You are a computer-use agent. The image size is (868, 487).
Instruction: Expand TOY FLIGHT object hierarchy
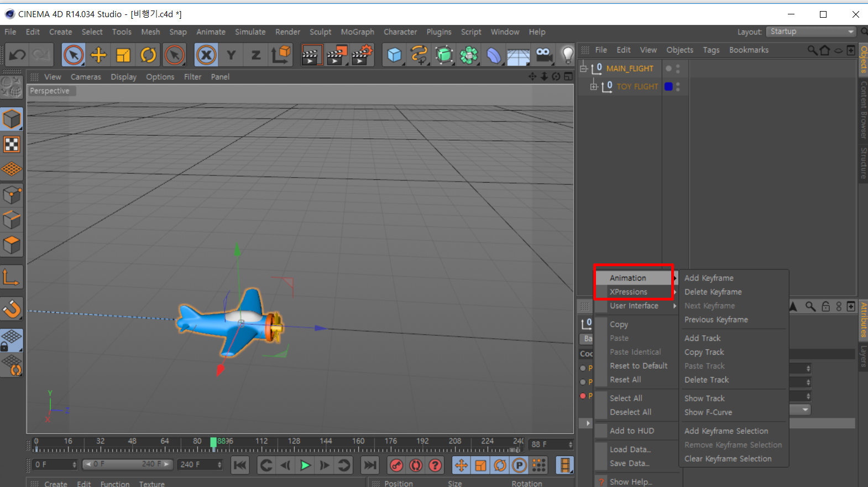click(594, 86)
